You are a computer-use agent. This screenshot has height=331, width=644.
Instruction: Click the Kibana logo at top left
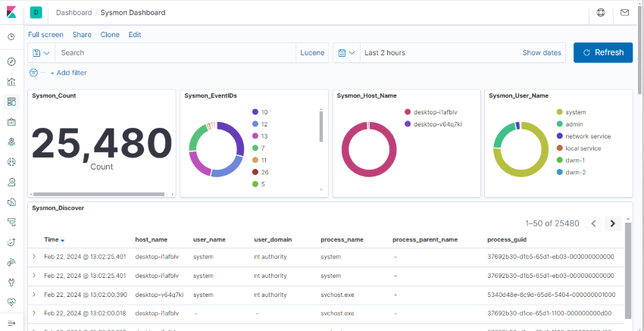(x=11, y=12)
